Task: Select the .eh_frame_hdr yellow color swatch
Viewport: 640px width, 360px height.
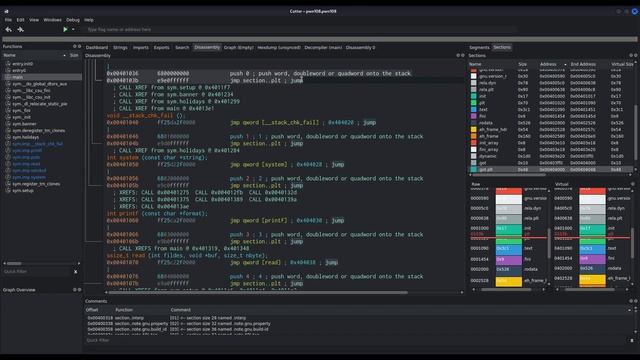Action: 473,129
